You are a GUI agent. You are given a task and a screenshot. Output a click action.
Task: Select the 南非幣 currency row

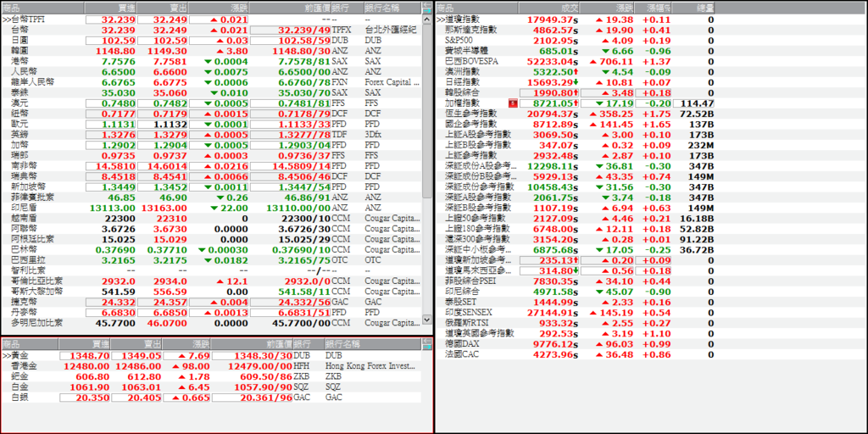[211, 165]
